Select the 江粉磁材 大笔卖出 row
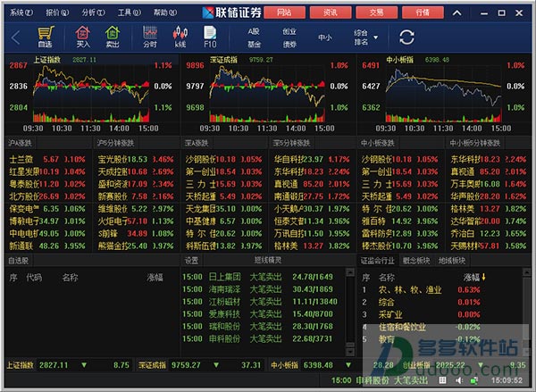The height and width of the screenshot is (392, 536). (x=263, y=302)
